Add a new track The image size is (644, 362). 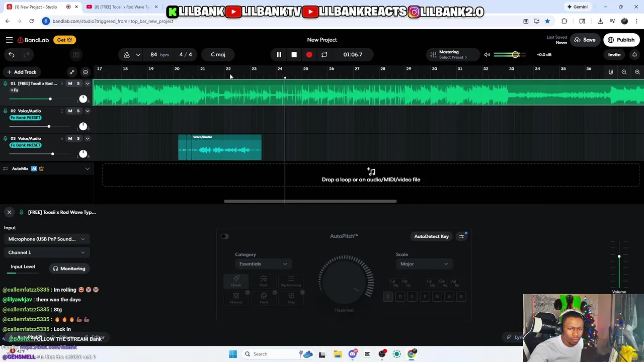22,72
